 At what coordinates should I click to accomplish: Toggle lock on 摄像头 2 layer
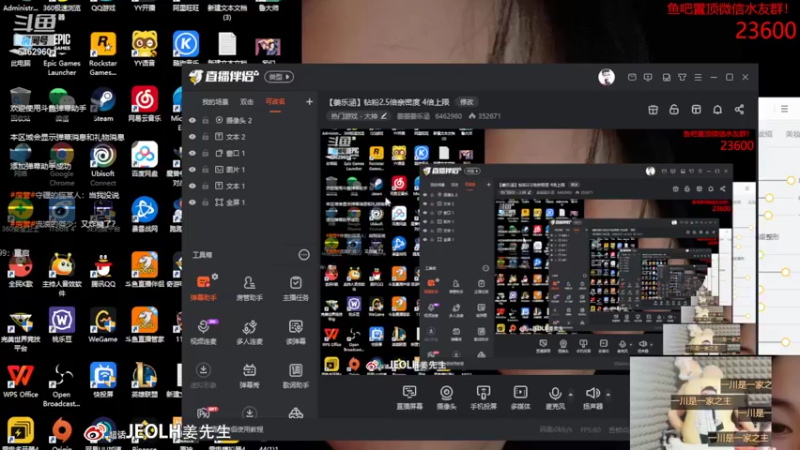[x=205, y=120]
